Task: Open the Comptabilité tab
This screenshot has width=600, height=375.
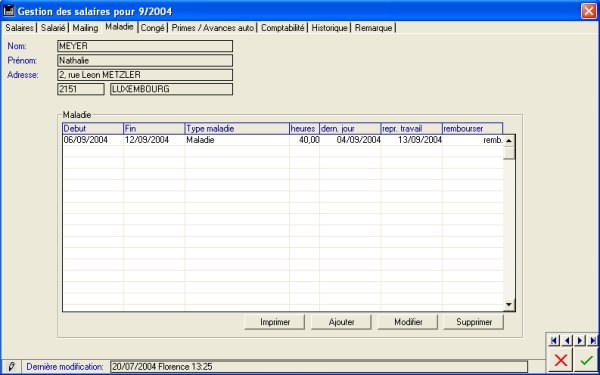Action: click(x=282, y=28)
